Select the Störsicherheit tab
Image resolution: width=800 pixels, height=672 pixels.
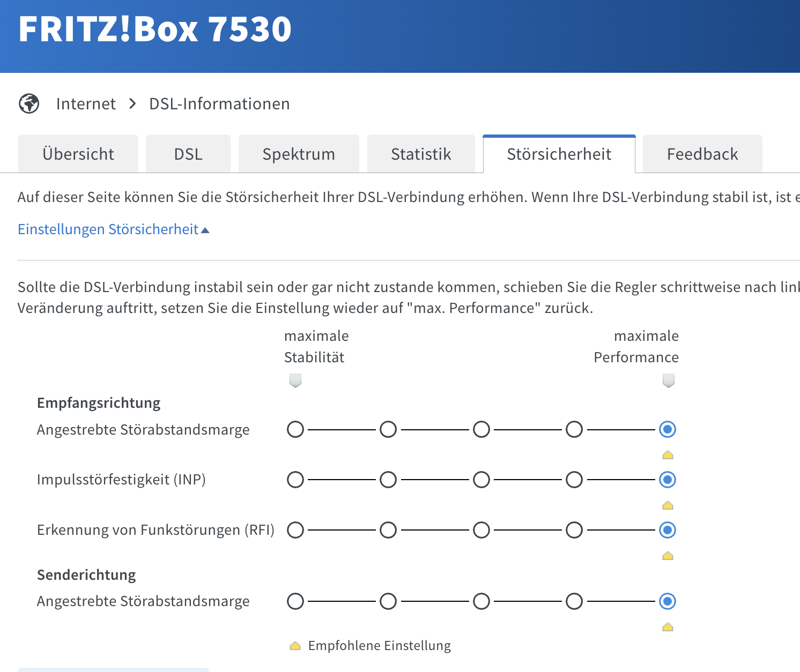[x=559, y=154]
